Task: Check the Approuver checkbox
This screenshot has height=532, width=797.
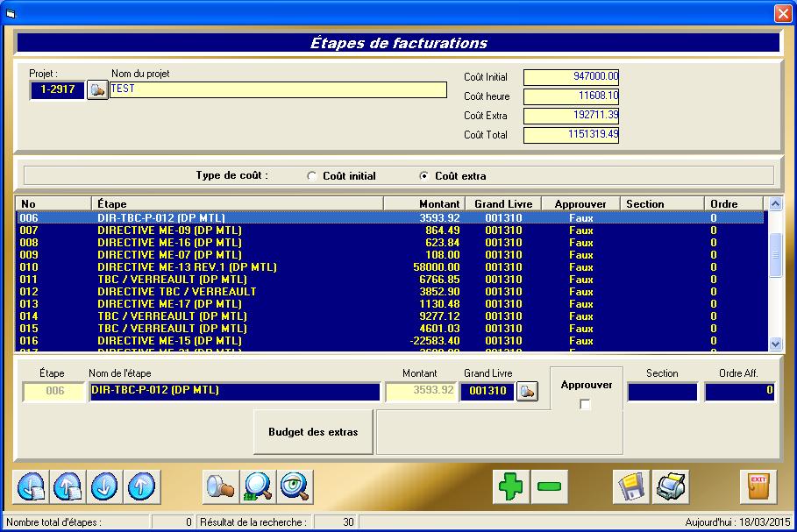Action: pos(586,404)
